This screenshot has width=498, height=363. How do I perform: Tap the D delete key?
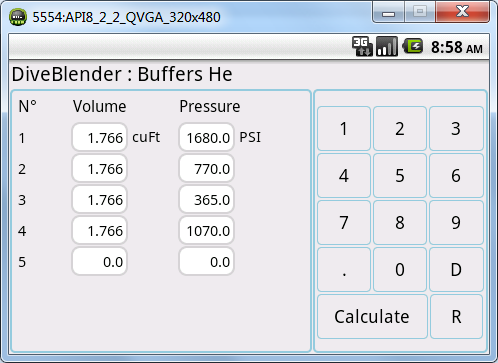click(x=456, y=270)
